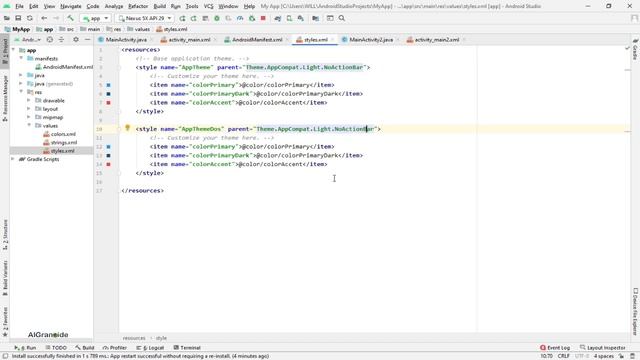Open the Nexus 5X API 29 device dropdown

(x=145, y=18)
